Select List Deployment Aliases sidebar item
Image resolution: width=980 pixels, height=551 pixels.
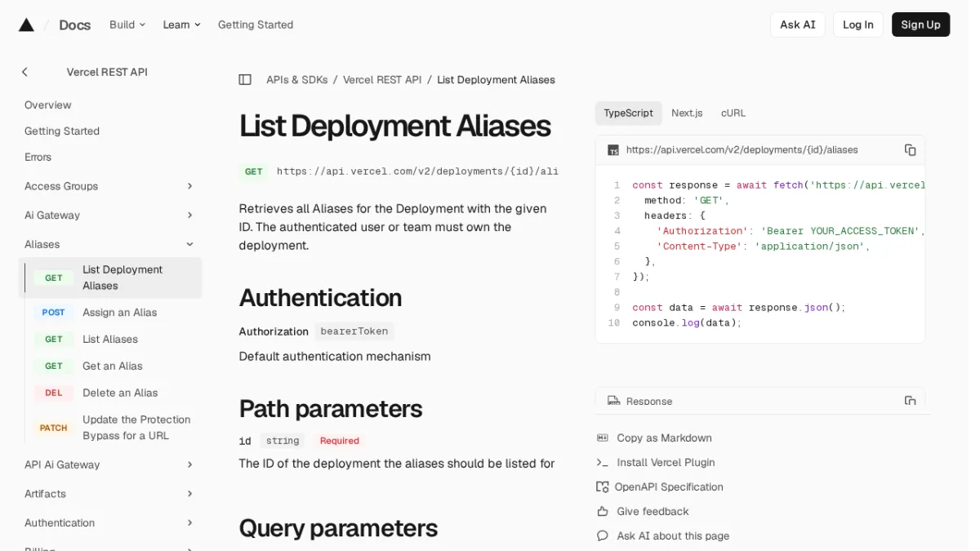click(110, 278)
